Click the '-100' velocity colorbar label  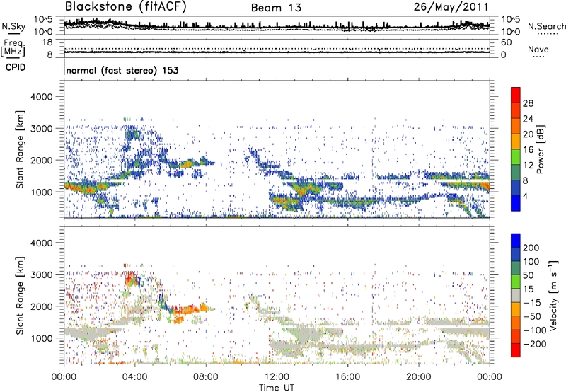pos(534,330)
